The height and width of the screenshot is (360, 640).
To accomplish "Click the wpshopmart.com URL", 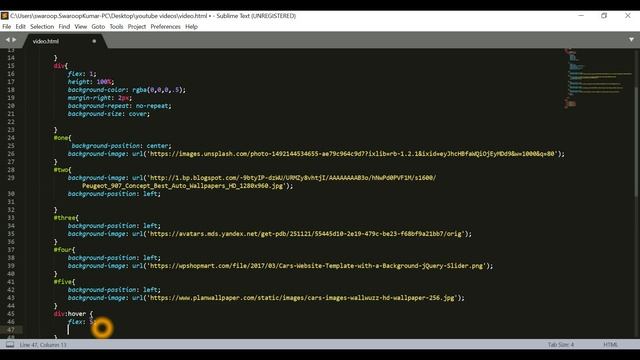I will point(316,266).
